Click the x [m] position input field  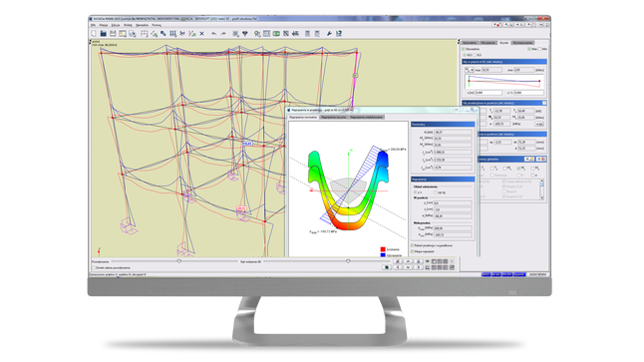point(487,93)
